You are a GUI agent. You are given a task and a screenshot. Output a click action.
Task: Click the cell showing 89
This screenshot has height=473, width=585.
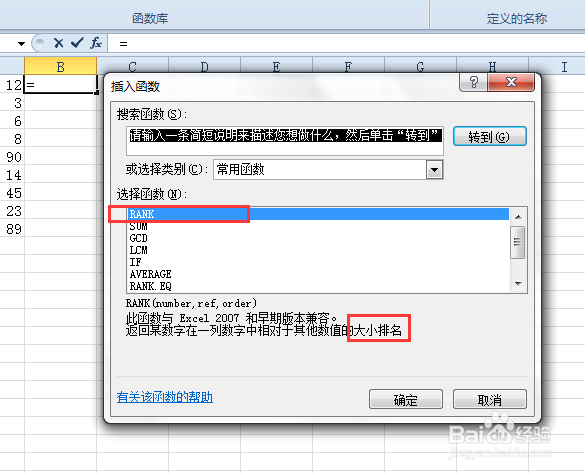[x=12, y=229]
